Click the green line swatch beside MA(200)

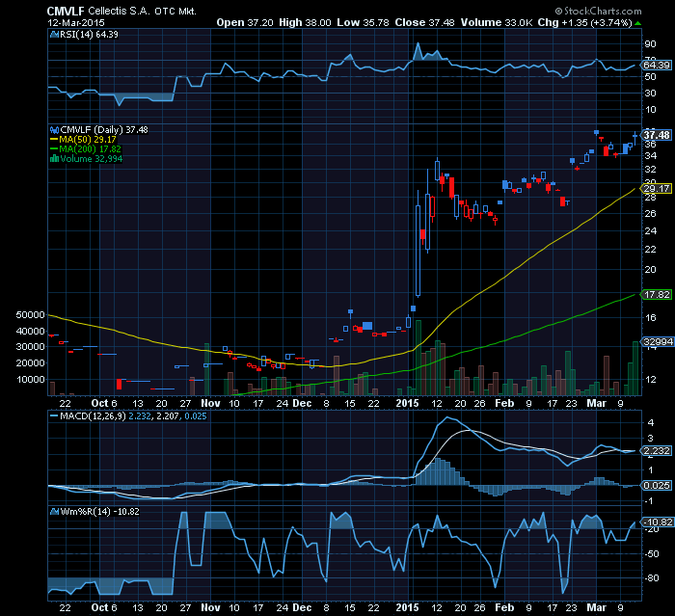click(x=54, y=149)
